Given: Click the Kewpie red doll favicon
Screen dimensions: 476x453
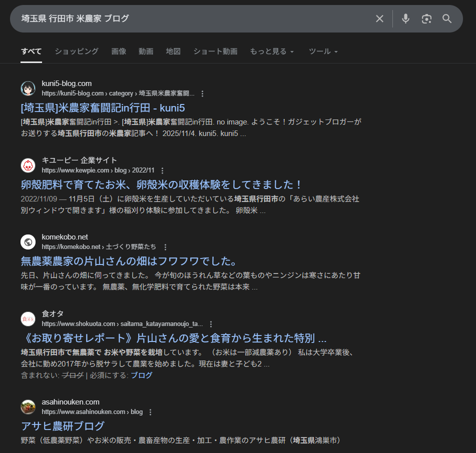Looking at the screenshot, I should [28, 165].
